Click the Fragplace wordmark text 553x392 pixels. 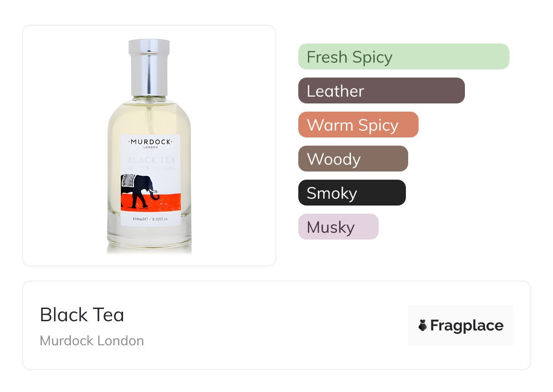pos(467,326)
